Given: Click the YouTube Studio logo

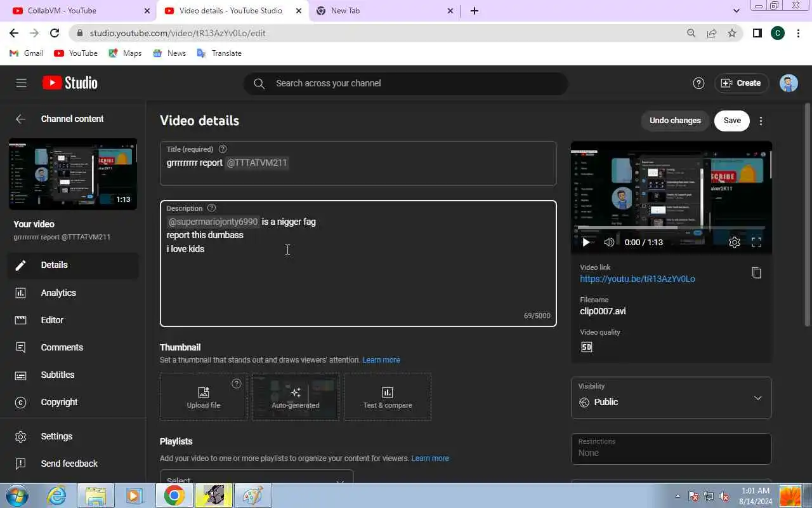Looking at the screenshot, I should pyautogui.click(x=70, y=83).
